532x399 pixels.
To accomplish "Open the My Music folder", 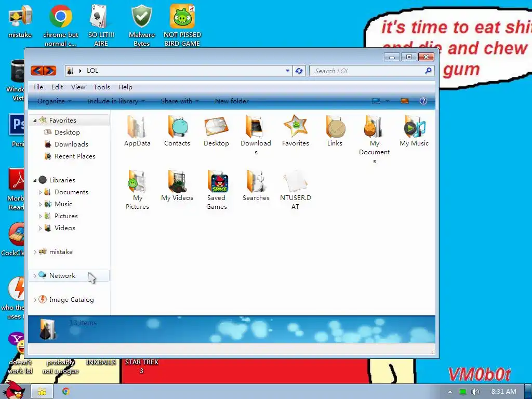I will point(414,131).
